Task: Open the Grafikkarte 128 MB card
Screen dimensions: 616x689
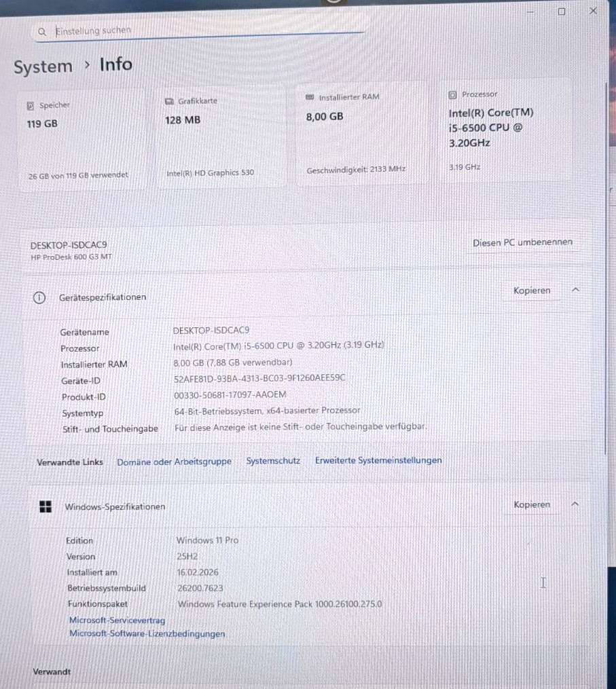Action: tap(221, 137)
